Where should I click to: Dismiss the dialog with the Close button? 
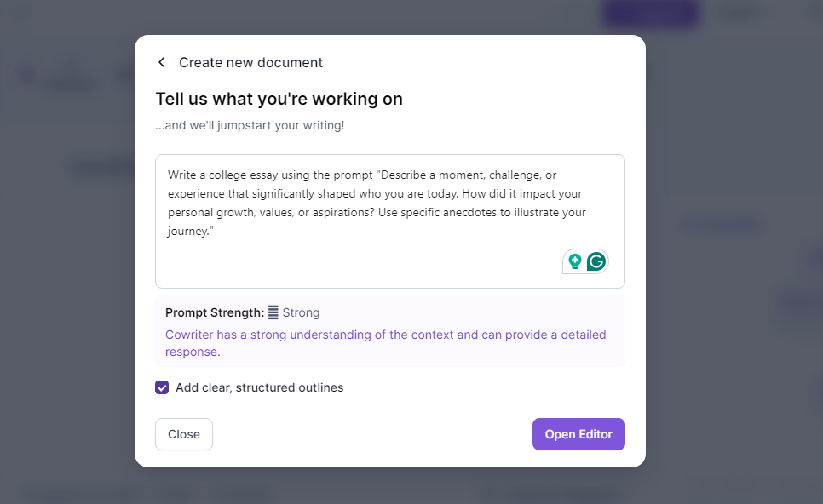point(184,434)
